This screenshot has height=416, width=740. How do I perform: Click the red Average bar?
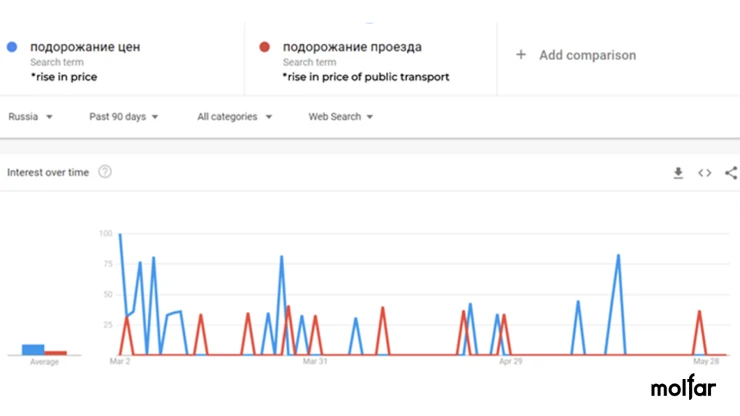click(x=56, y=353)
